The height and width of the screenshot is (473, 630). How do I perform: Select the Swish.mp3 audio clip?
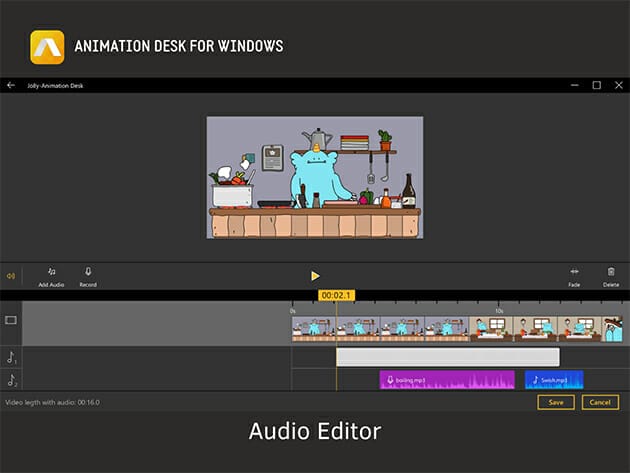coord(554,380)
